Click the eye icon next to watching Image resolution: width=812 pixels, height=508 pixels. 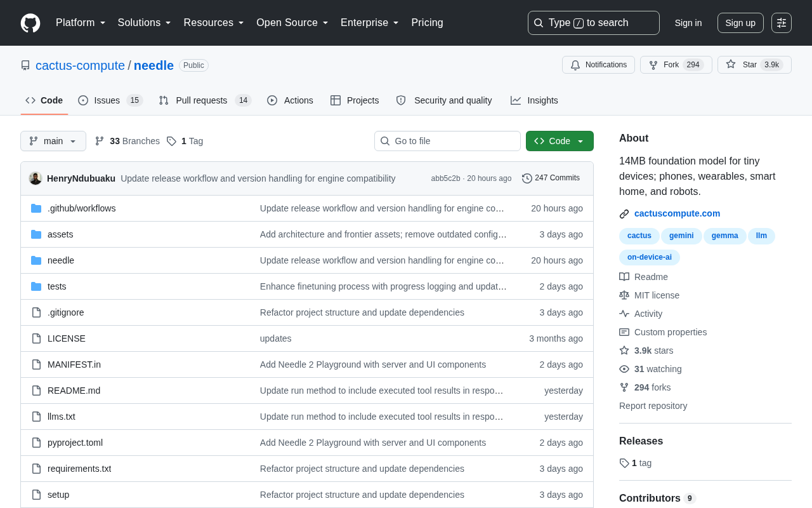(624, 369)
